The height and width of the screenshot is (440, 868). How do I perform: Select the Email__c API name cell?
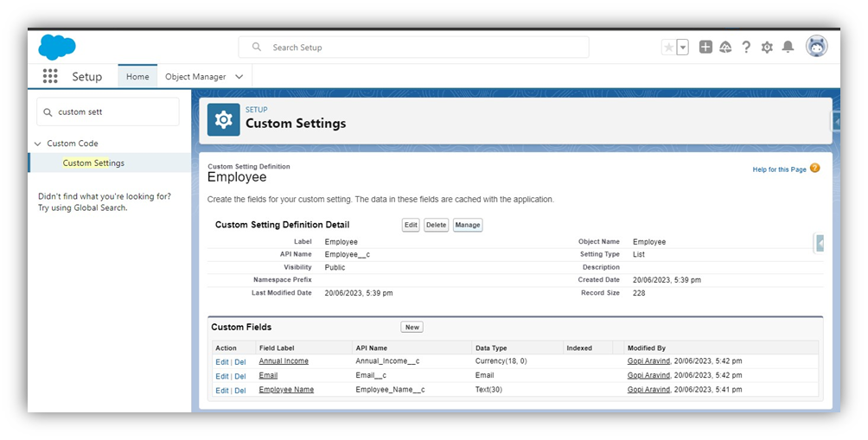371,375
